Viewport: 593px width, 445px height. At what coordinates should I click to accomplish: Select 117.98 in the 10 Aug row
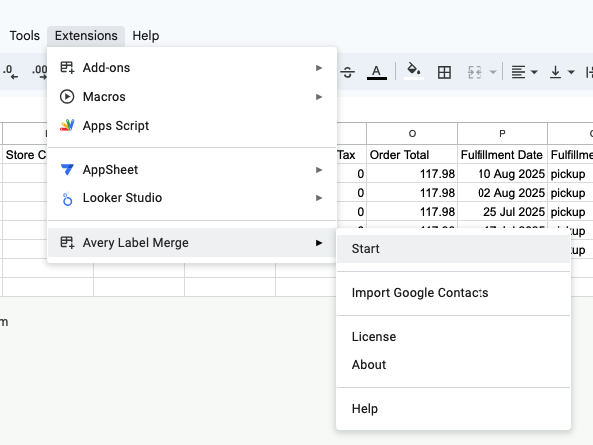point(412,174)
